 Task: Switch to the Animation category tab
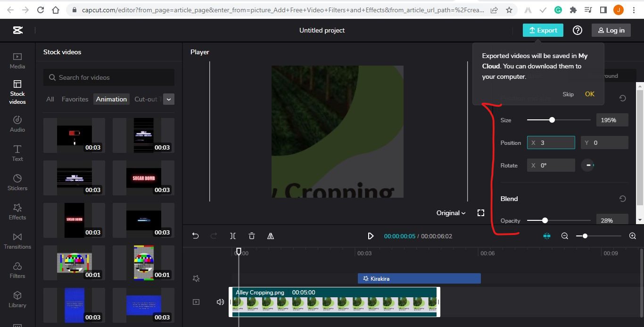[x=111, y=99]
